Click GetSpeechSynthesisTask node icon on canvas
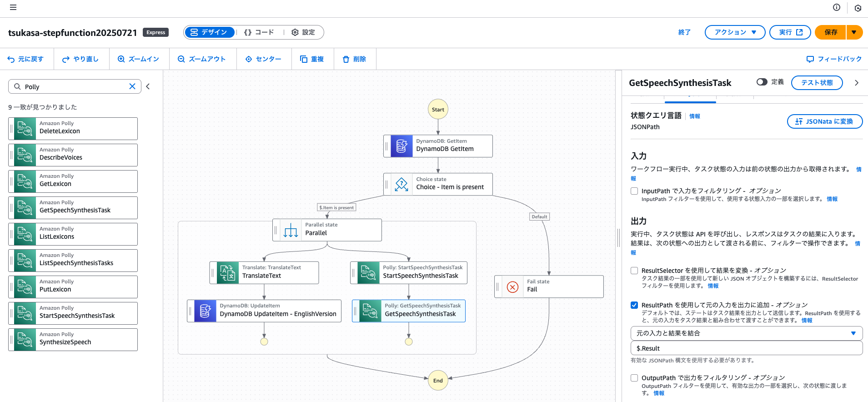The image size is (868, 402). tap(370, 311)
